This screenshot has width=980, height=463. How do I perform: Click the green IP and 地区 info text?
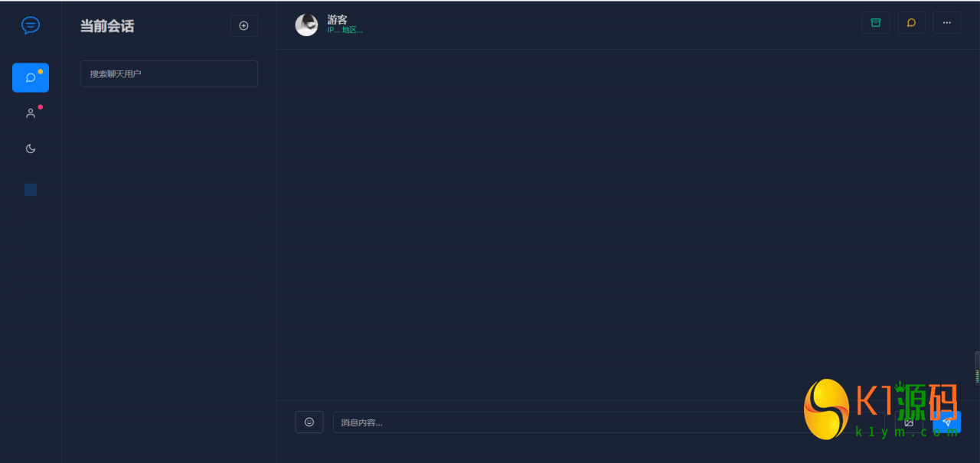345,30
